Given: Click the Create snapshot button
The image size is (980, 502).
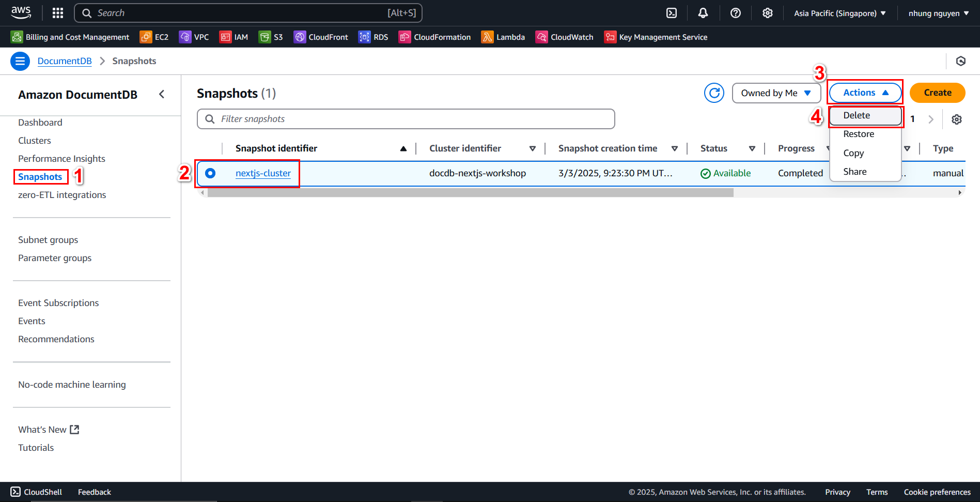Looking at the screenshot, I should pyautogui.click(x=938, y=93).
